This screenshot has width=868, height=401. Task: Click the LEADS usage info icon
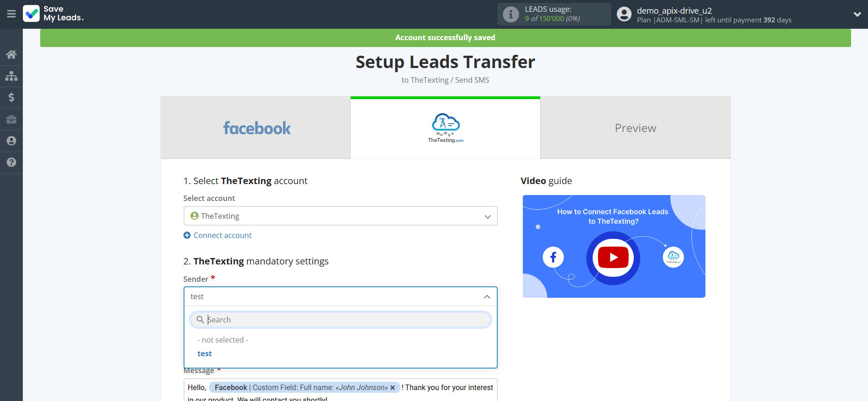(x=510, y=15)
